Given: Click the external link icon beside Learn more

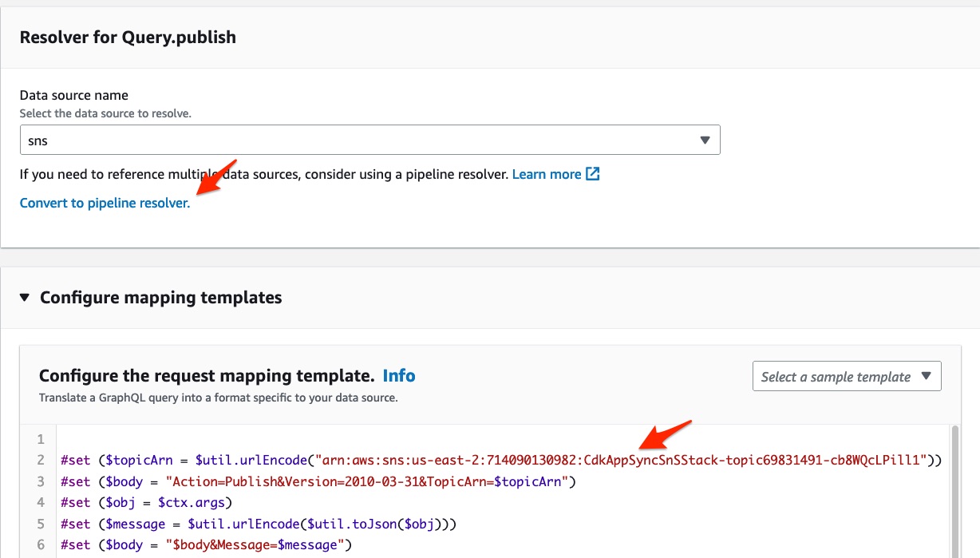Looking at the screenshot, I should pyautogui.click(x=593, y=174).
